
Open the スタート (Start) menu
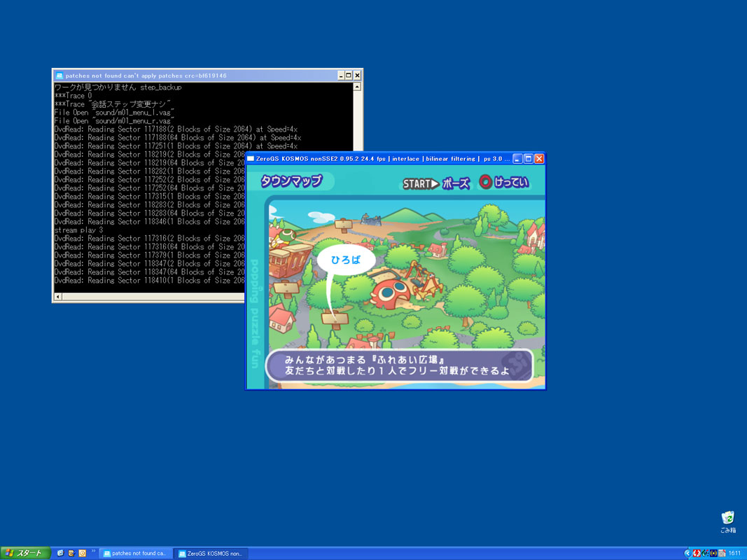[25, 553]
